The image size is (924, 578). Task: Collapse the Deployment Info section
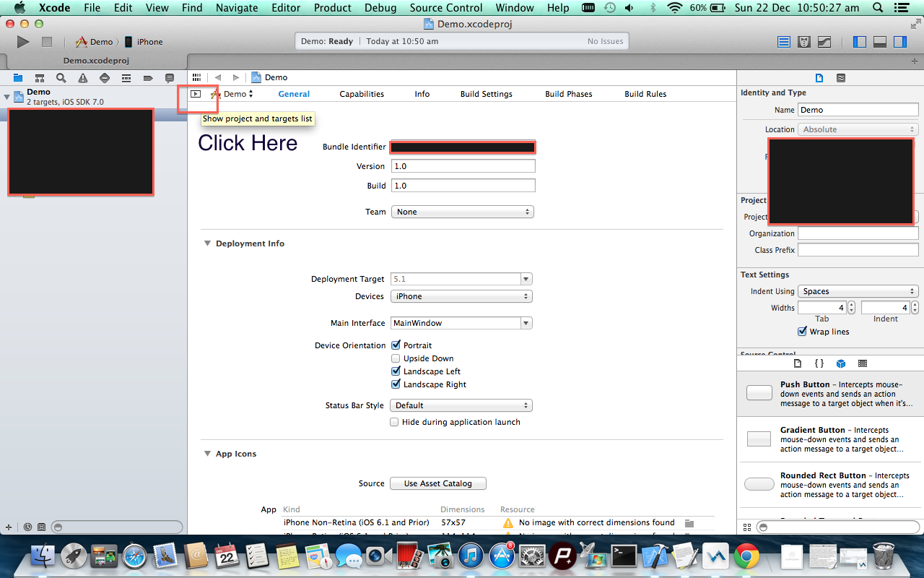click(x=207, y=243)
